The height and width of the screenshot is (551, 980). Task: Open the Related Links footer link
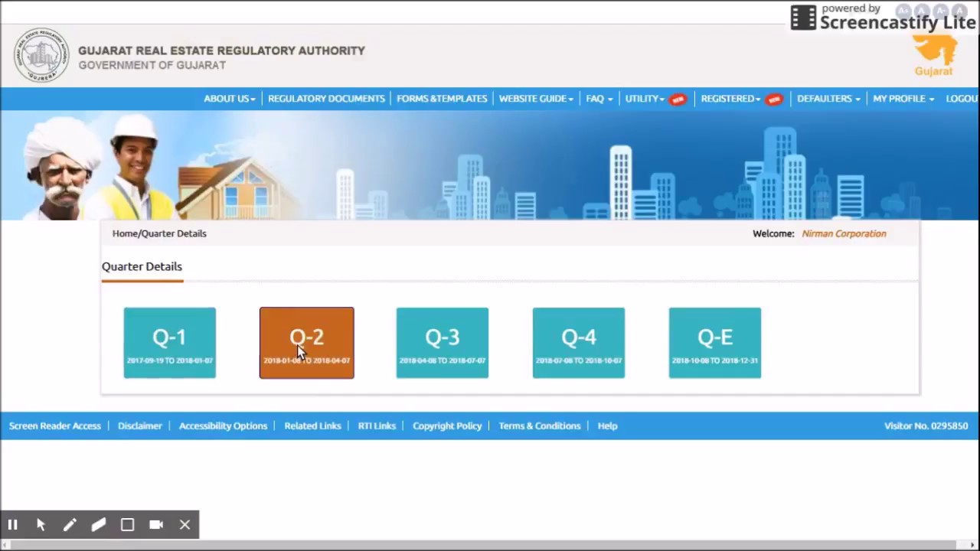tap(312, 425)
